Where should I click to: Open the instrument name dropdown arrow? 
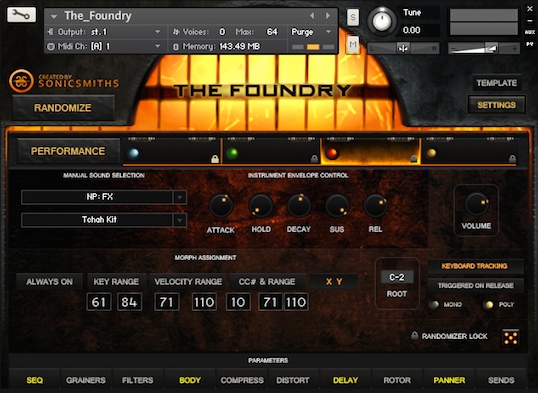[54, 16]
